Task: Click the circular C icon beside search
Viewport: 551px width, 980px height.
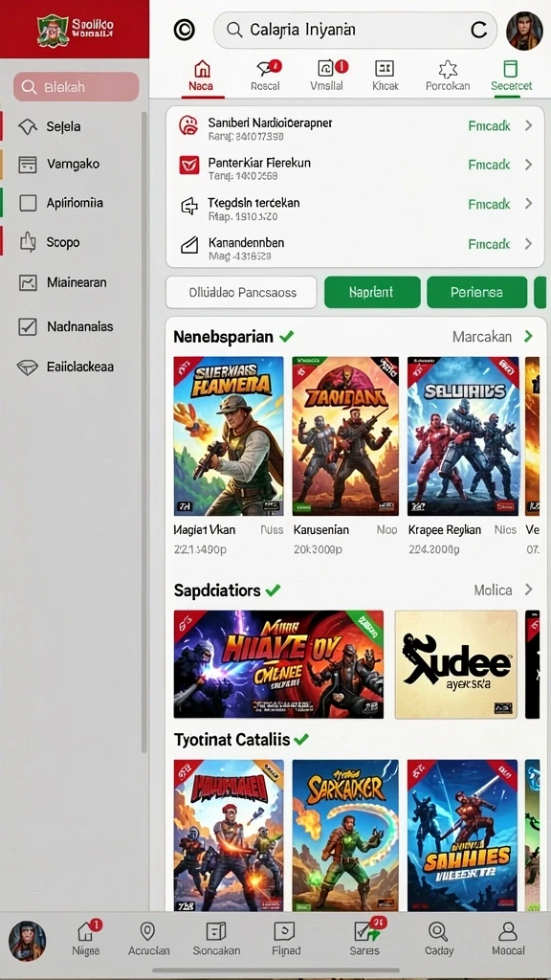Action: tap(185, 30)
